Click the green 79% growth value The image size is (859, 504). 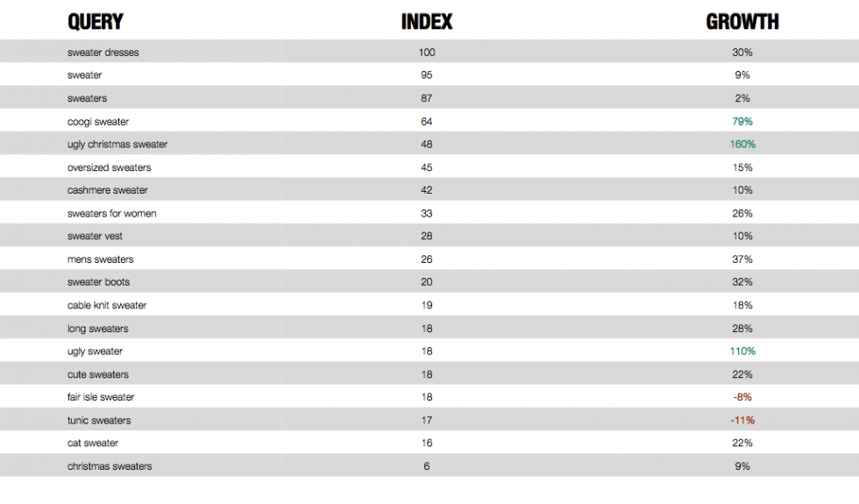[742, 122]
